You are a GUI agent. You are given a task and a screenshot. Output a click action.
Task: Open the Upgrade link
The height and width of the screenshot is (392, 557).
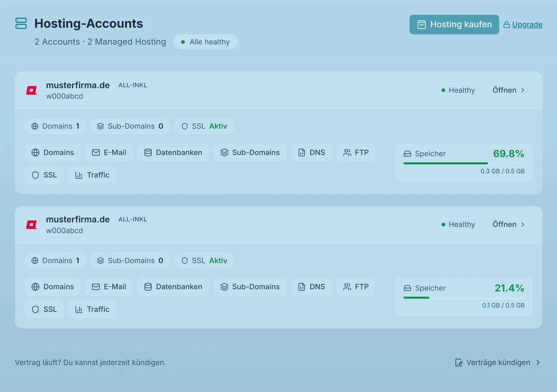523,25
